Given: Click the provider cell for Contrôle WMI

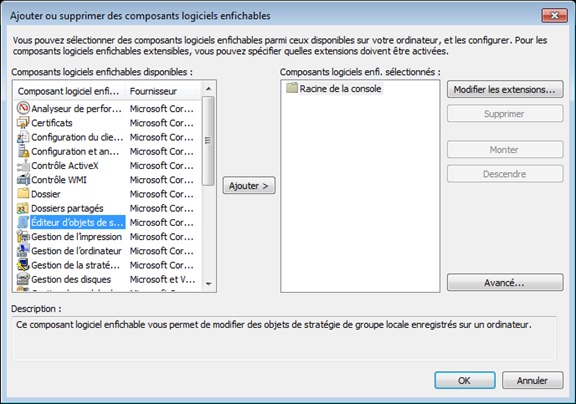Looking at the screenshot, I should [162, 180].
